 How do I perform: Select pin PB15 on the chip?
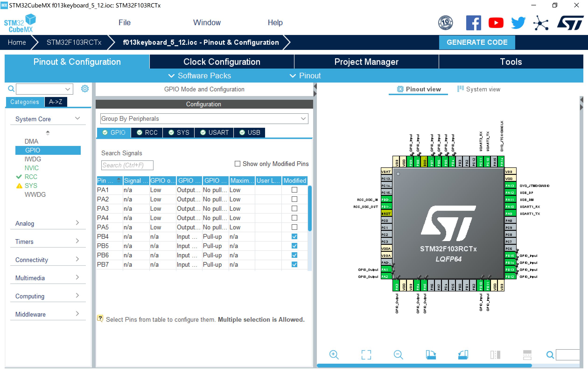510,256
